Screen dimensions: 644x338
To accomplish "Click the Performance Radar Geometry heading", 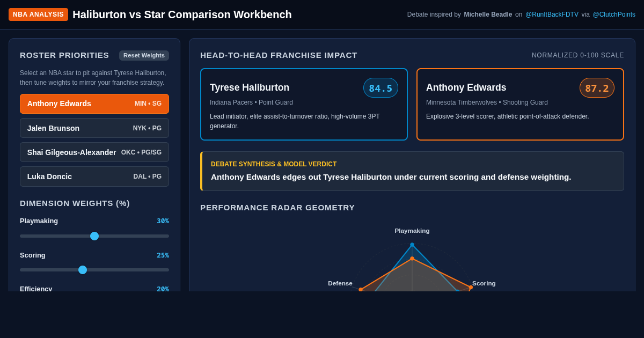I will (x=277, y=208).
